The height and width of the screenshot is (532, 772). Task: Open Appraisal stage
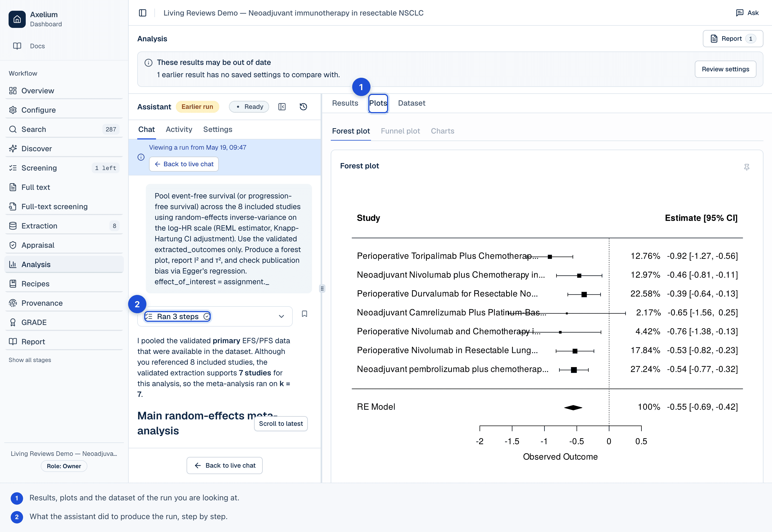pyautogui.click(x=64, y=245)
